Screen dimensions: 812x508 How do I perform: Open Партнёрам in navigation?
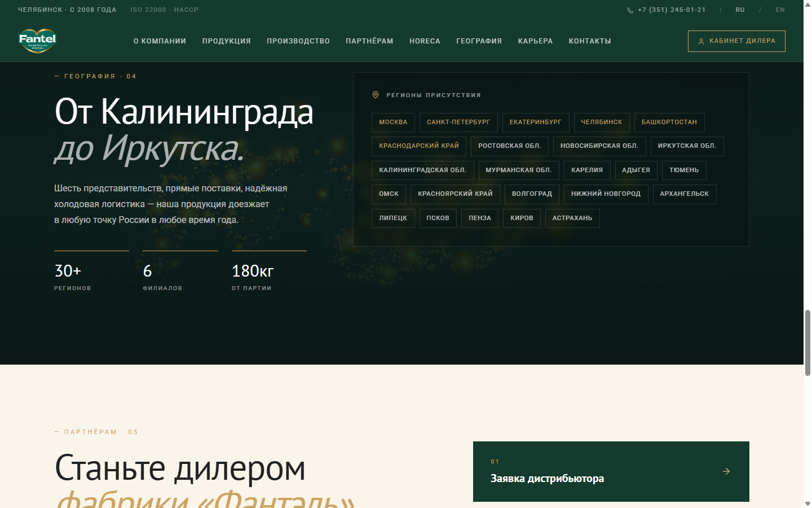coord(369,41)
